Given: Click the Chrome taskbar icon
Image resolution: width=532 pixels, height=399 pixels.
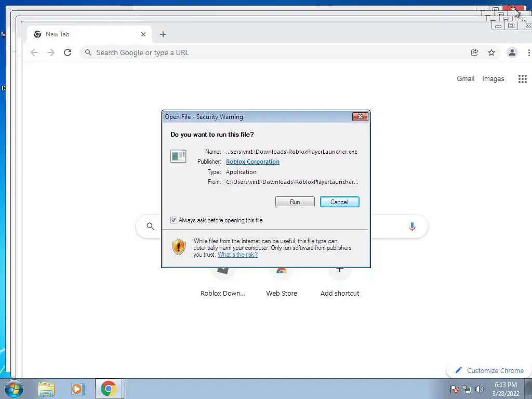Looking at the screenshot, I should pyautogui.click(x=108, y=389).
